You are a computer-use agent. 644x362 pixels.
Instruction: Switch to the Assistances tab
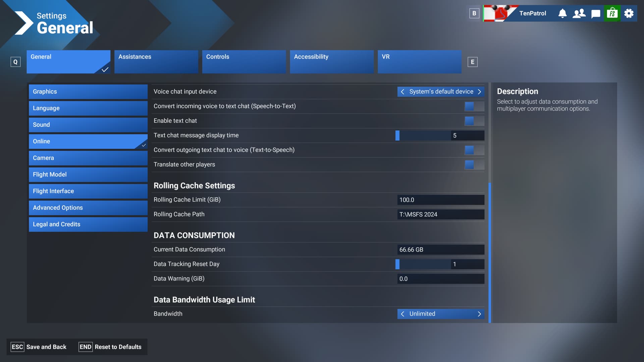point(156,62)
